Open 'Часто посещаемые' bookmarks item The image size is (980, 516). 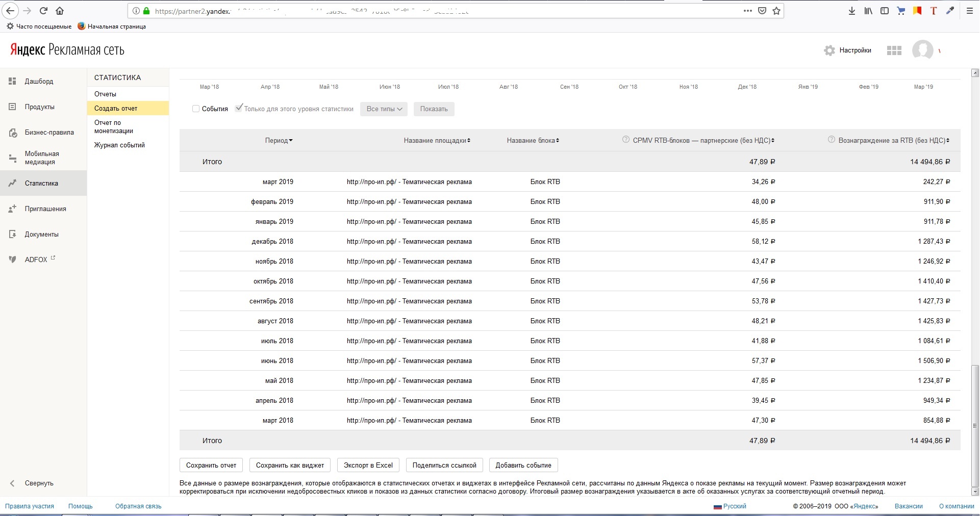point(39,27)
